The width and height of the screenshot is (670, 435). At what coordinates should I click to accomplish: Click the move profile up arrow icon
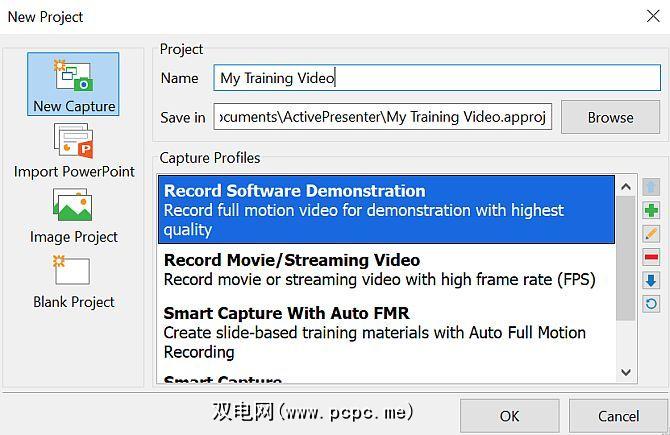tap(651, 187)
